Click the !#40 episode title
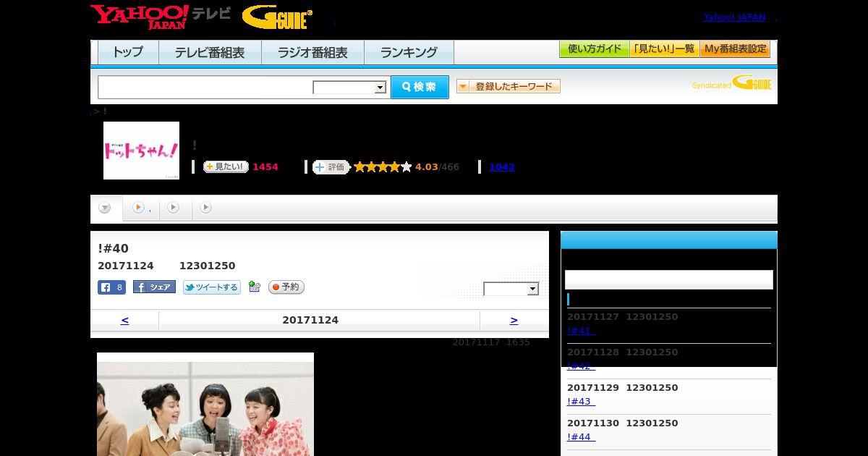This screenshot has width=868, height=456. (114, 249)
